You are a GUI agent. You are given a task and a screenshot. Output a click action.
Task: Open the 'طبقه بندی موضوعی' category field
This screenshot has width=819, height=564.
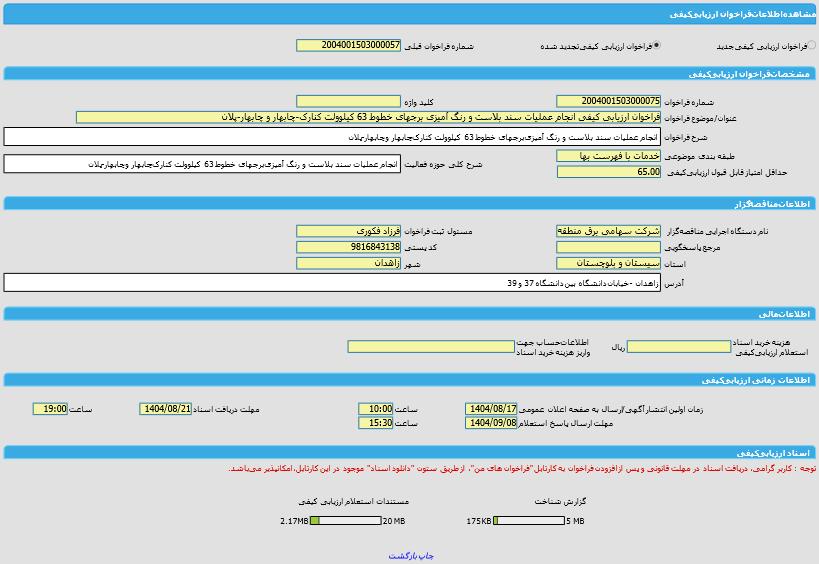point(608,156)
